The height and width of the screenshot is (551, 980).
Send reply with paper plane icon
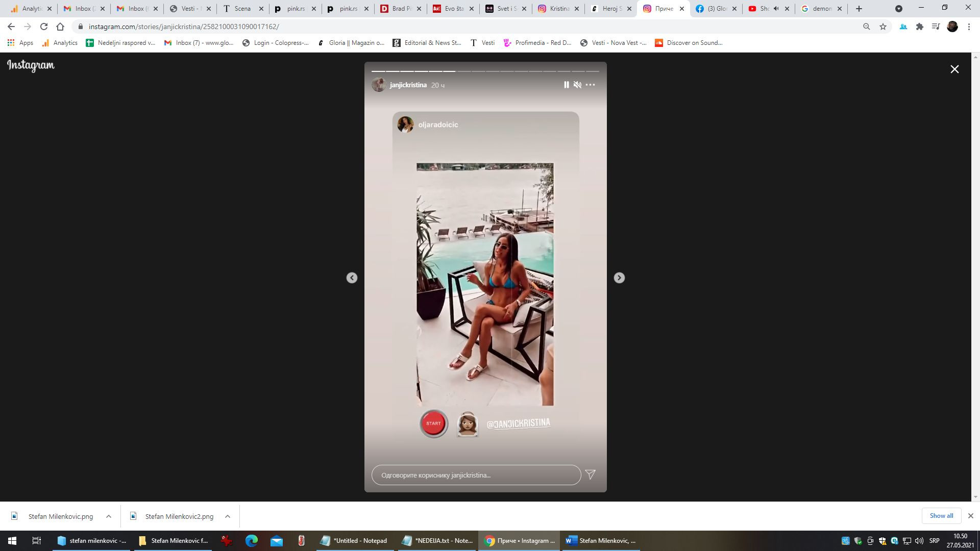click(x=591, y=474)
